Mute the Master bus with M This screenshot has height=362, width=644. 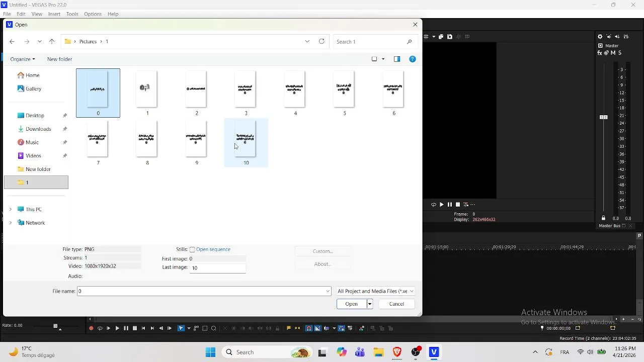[613, 53]
